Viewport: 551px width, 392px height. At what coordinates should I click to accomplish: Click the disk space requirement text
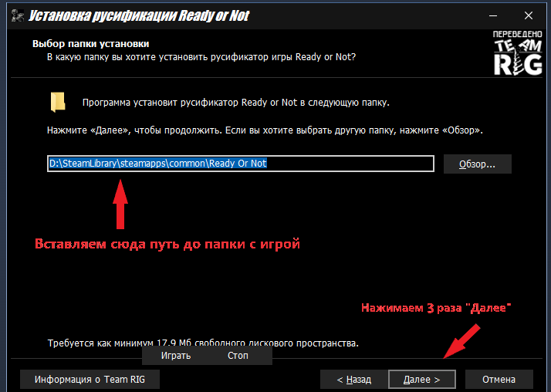pyautogui.click(x=203, y=343)
